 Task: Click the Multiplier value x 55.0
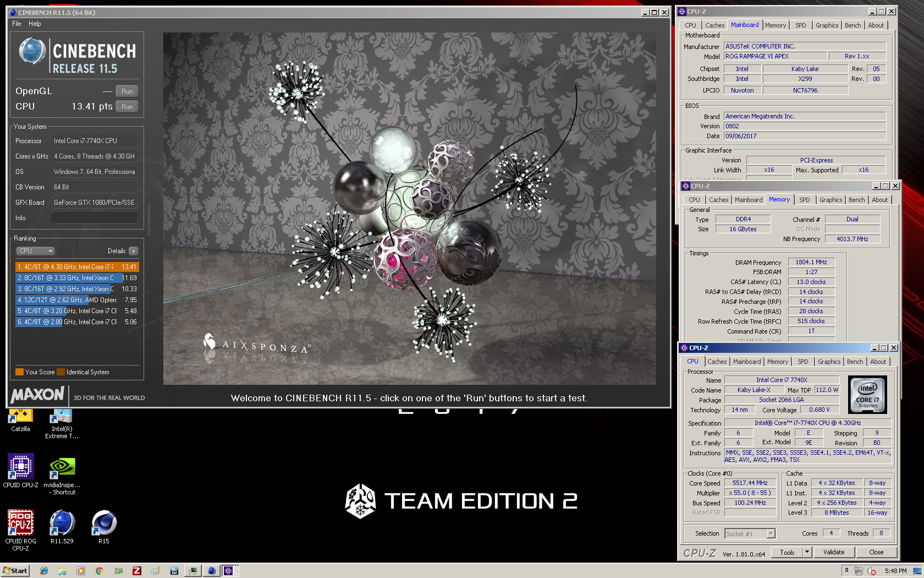pyautogui.click(x=750, y=493)
